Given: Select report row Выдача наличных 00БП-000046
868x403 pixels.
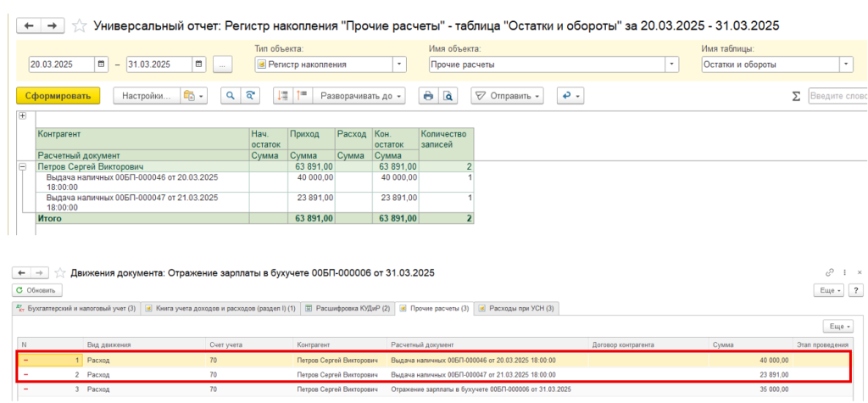Looking at the screenshot, I should [x=142, y=182].
